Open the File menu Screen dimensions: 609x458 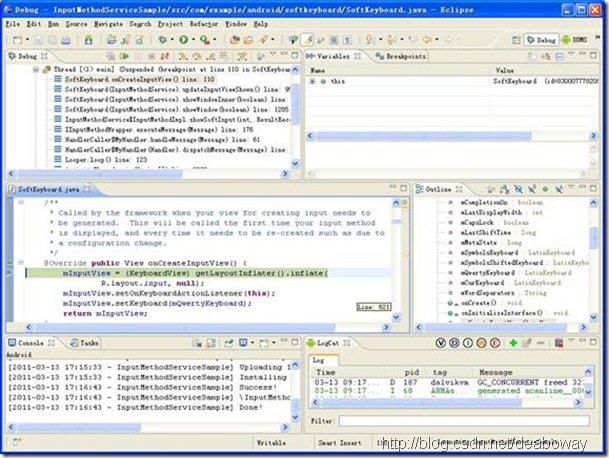click(13, 24)
